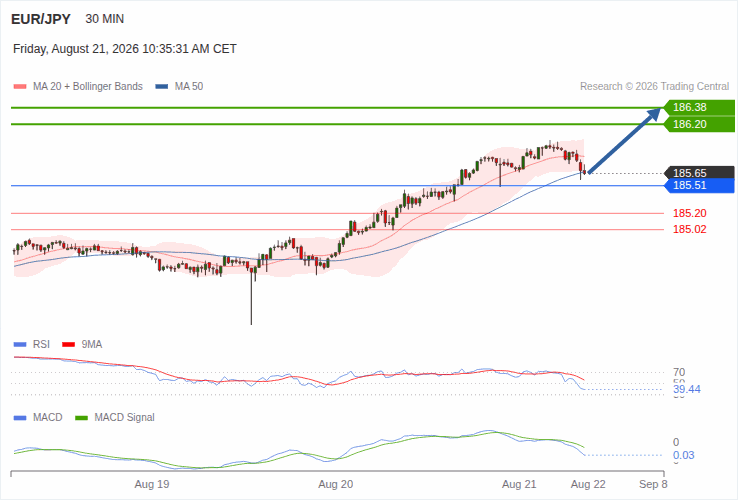Click the 9MA indicator label

(92, 345)
